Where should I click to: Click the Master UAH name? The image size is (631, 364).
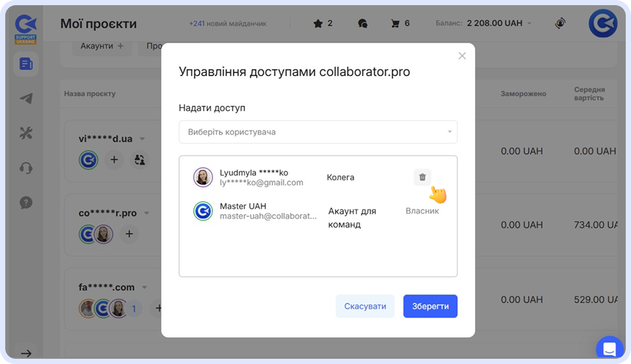point(243,206)
